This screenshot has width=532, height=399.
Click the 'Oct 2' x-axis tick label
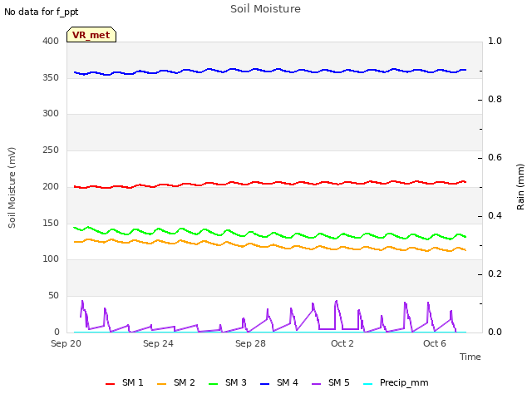(342, 343)
